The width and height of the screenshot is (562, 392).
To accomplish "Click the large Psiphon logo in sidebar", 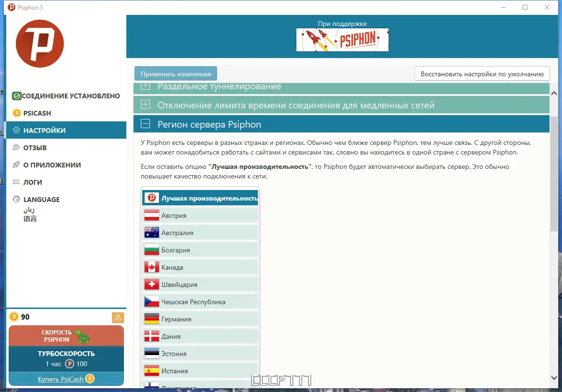I will pos(40,44).
